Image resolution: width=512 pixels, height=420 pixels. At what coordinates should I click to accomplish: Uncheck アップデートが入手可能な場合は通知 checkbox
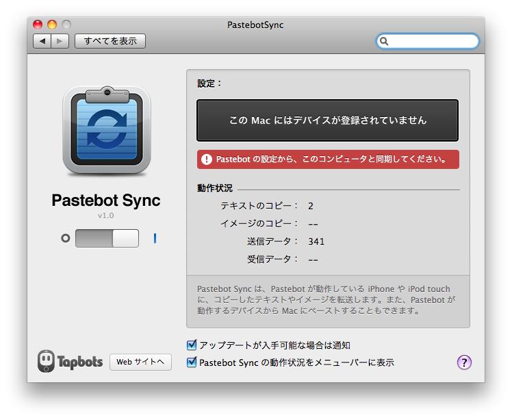[192, 345]
